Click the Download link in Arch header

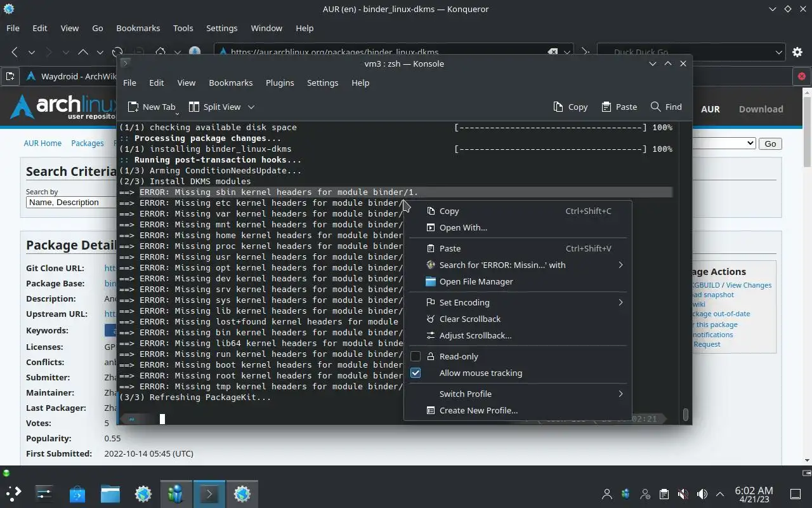[761, 109]
